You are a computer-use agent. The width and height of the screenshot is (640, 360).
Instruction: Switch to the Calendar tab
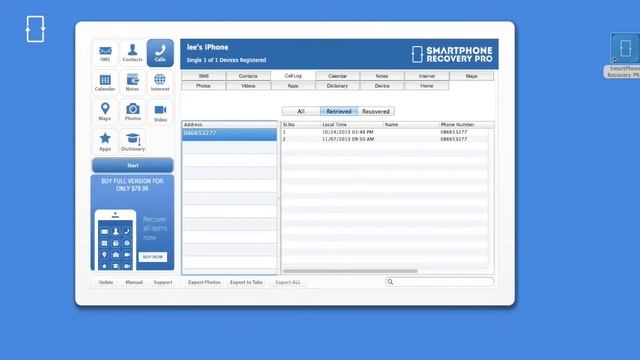point(338,76)
